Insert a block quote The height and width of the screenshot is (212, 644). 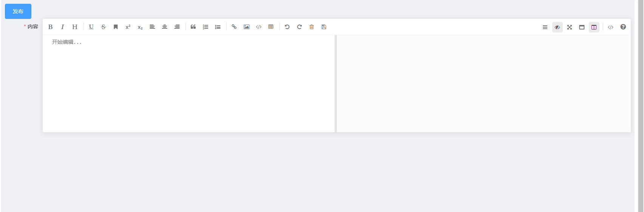[x=193, y=27]
